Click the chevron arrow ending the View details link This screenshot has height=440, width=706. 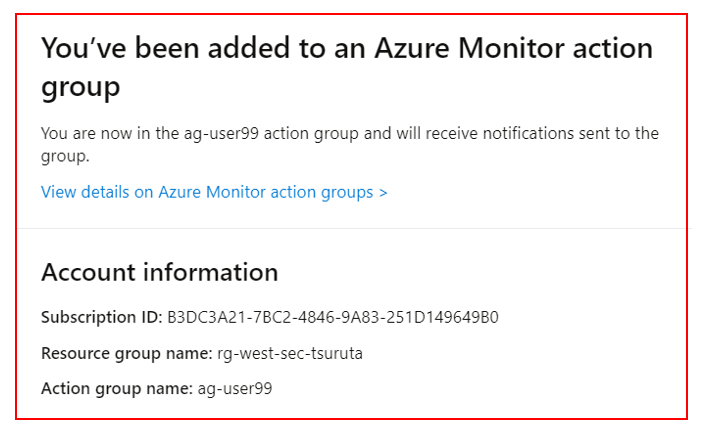click(383, 193)
